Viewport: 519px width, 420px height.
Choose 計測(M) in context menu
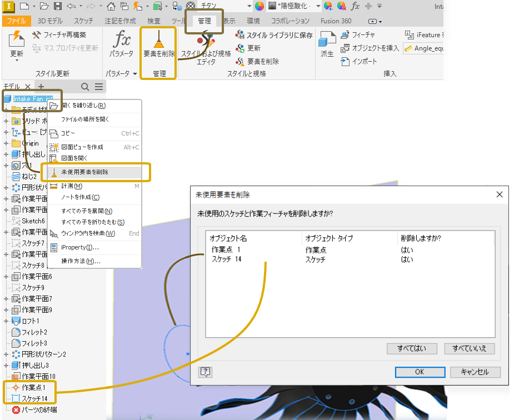pos(94,186)
